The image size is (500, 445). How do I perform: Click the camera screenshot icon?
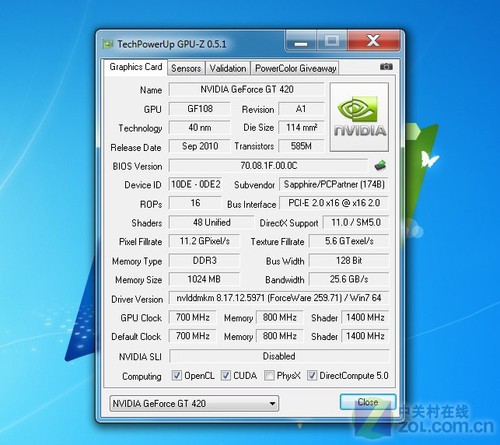(x=386, y=67)
